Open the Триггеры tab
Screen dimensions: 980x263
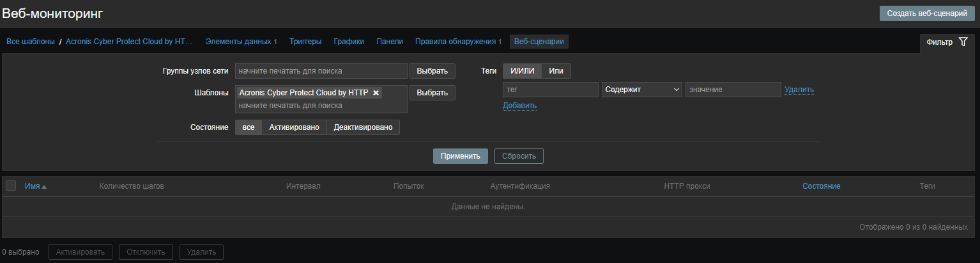305,42
